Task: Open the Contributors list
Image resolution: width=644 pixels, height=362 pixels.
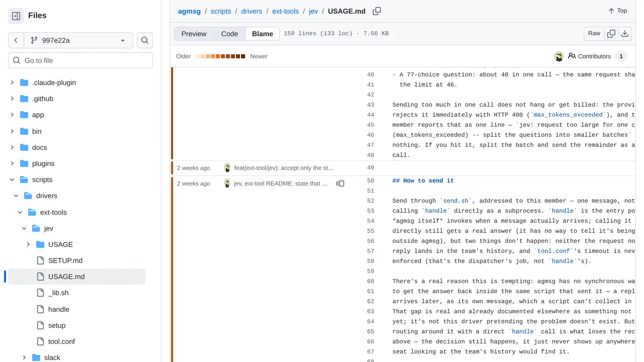Action: (x=597, y=56)
